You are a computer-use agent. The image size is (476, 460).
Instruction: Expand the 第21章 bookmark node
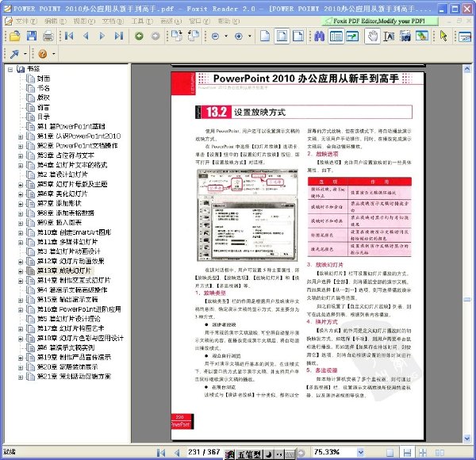tap(21, 378)
